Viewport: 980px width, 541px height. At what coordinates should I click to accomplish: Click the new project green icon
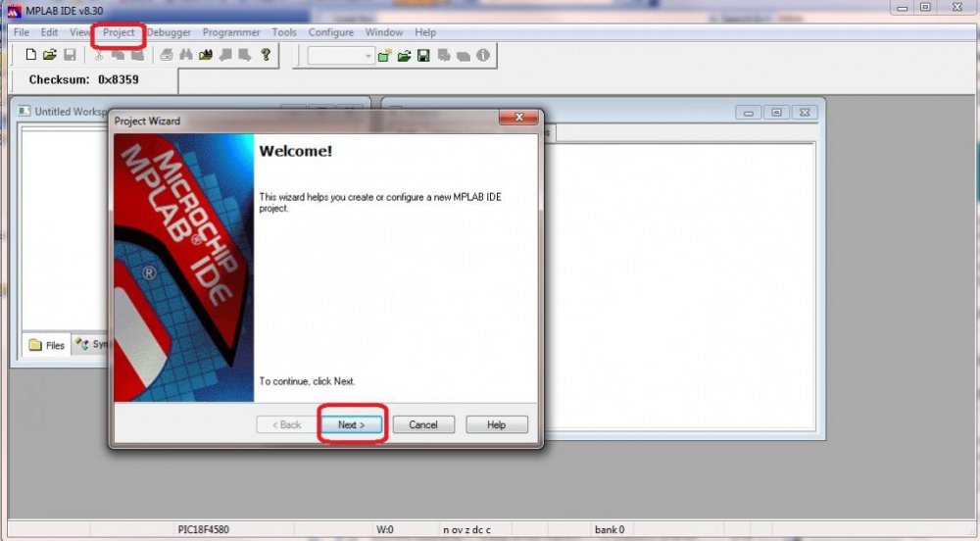pos(384,56)
